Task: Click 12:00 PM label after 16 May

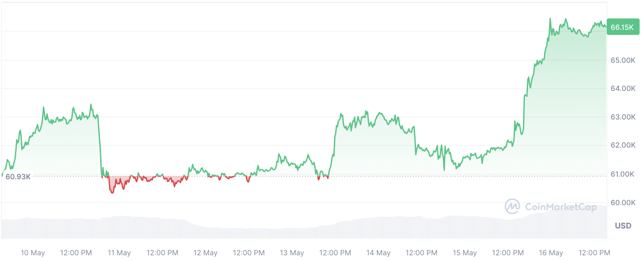Action: [594, 253]
